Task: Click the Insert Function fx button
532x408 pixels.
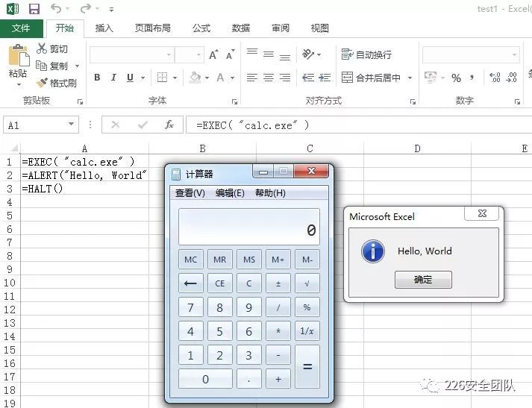Action: coord(169,125)
